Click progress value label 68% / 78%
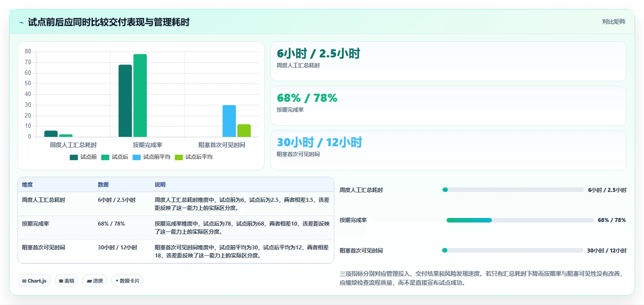 point(612,220)
